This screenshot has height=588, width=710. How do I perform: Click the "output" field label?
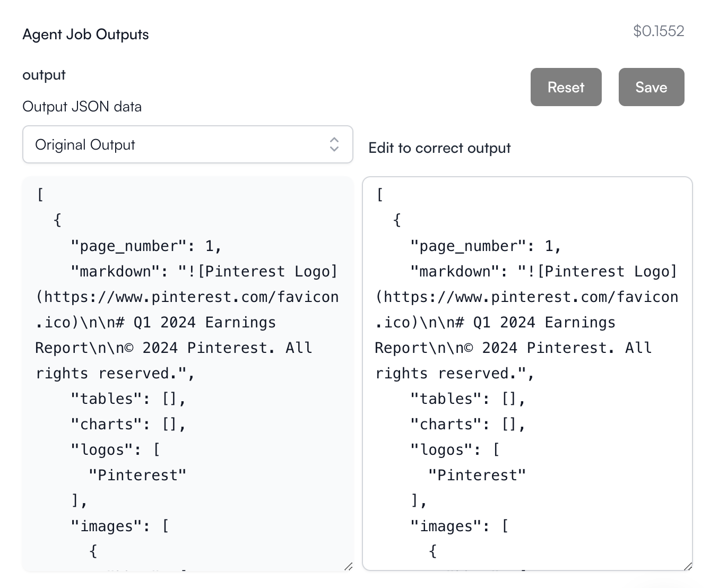44,75
